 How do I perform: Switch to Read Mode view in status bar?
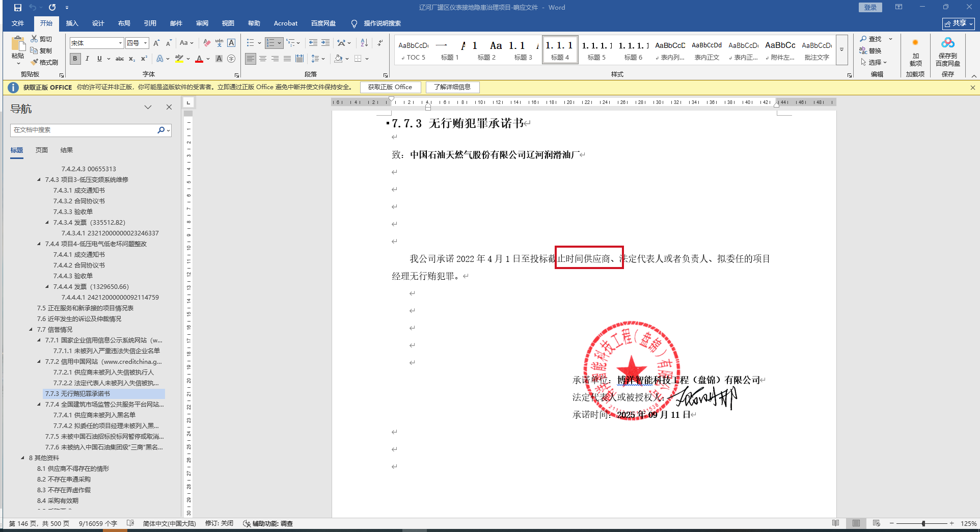(836, 523)
